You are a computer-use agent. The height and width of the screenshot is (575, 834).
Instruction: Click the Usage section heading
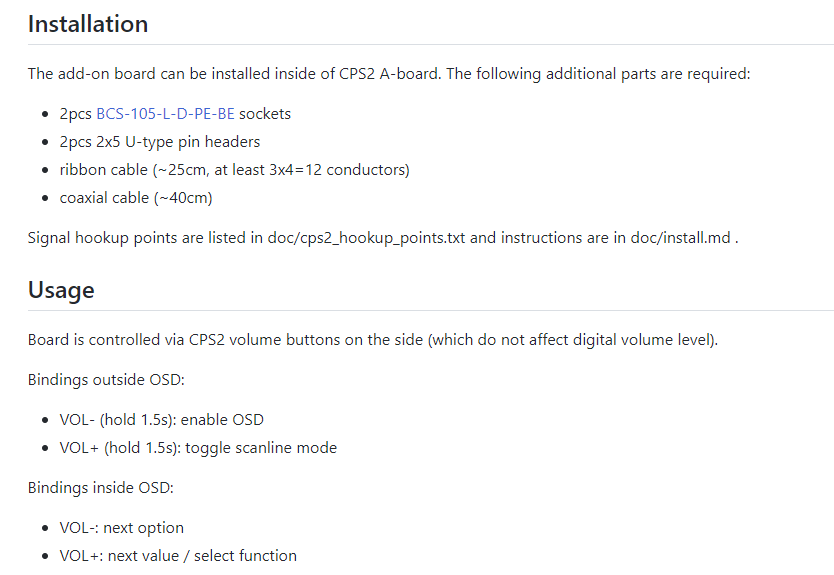(61, 290)
